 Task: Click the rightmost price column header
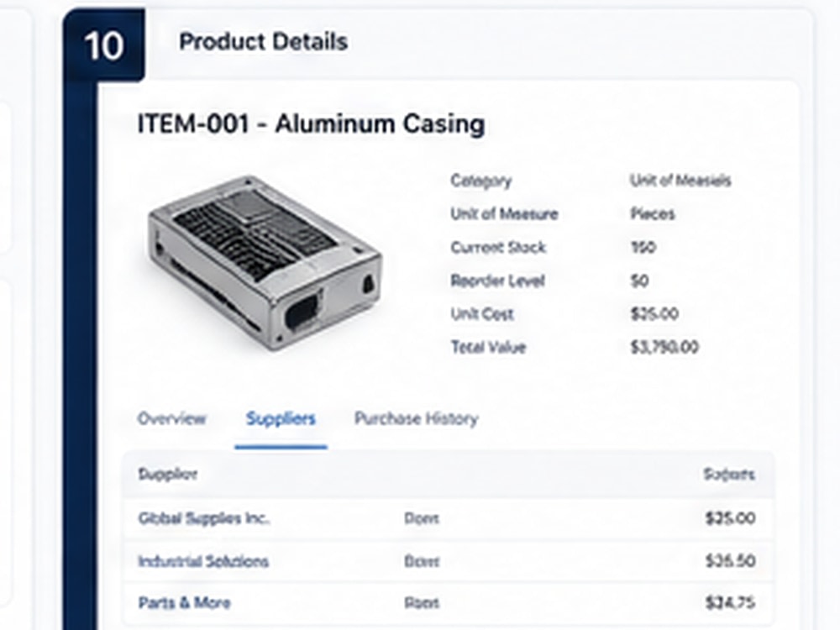[729, 474]
